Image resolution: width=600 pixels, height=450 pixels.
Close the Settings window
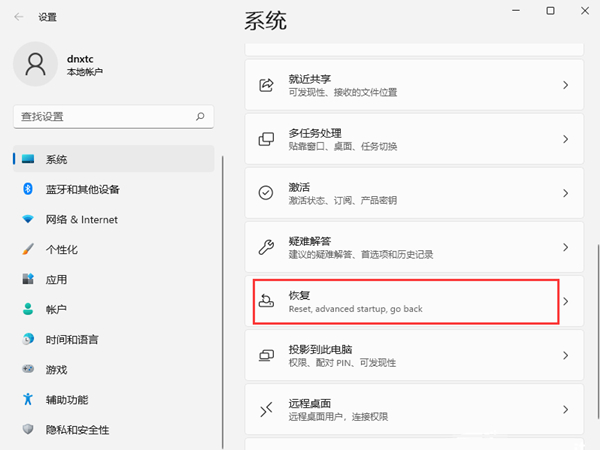pos(585,11)
